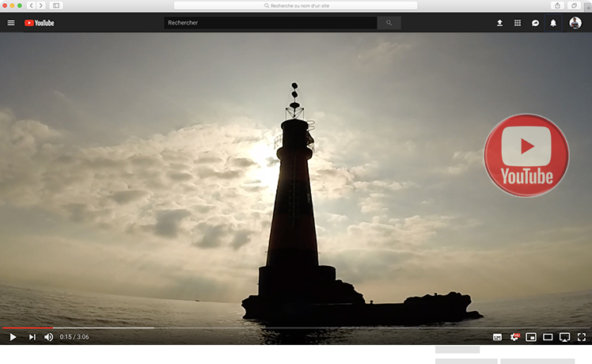
Task: Toggle subtitles on the player
Action: [497, 337]
